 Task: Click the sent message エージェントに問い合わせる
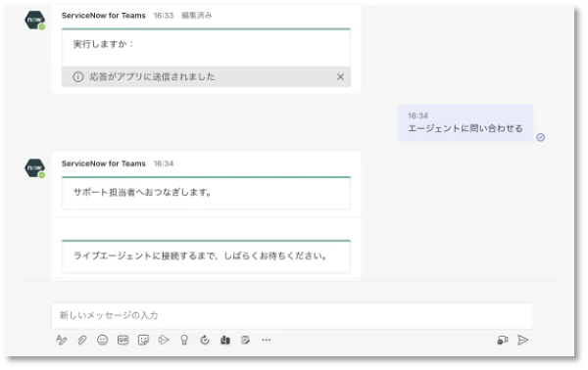[465, 128]
